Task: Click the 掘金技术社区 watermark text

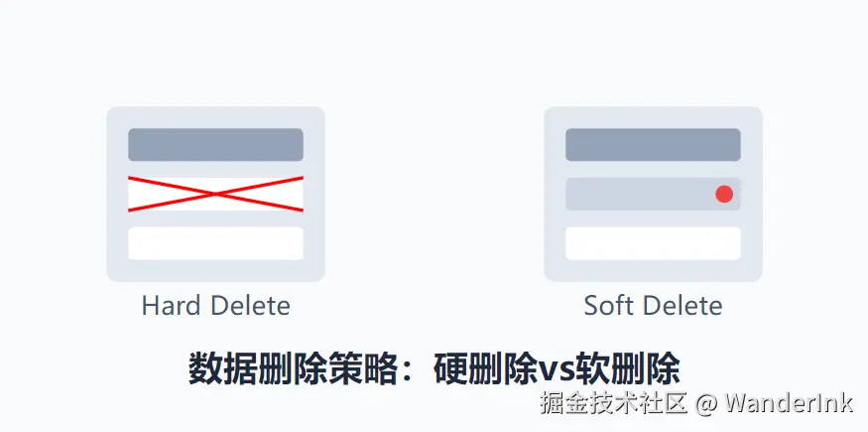Action: [x=614, y=402]
